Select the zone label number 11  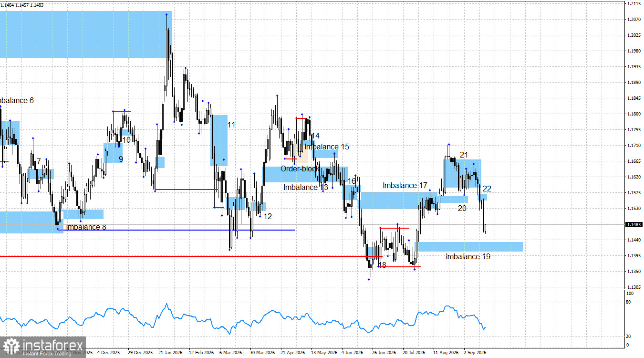coord(231,125)
